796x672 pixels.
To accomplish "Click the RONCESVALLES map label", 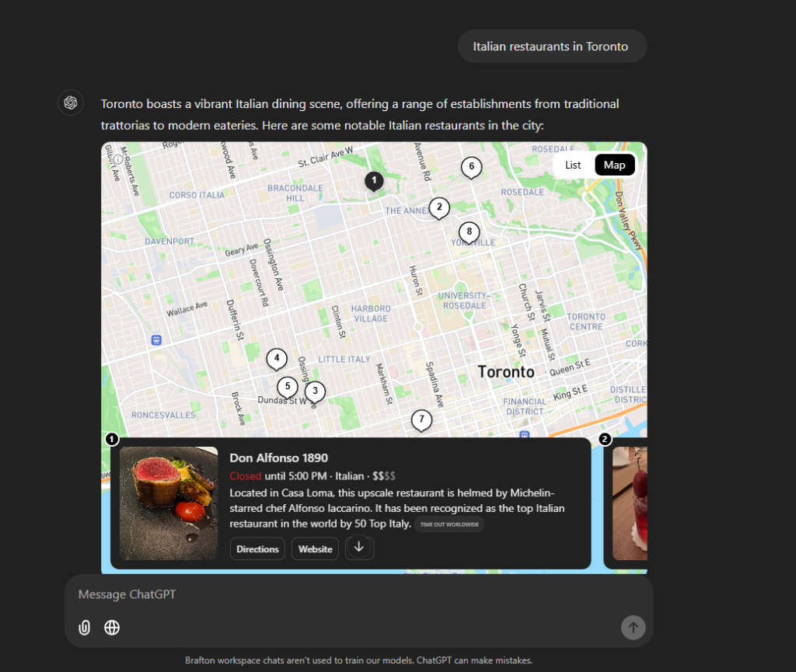I will (163, 415).
